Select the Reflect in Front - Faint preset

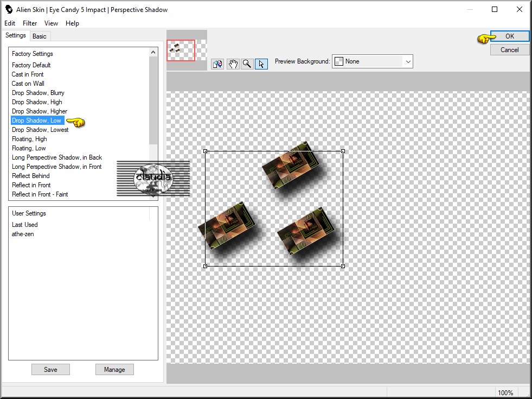pos(40,194)
